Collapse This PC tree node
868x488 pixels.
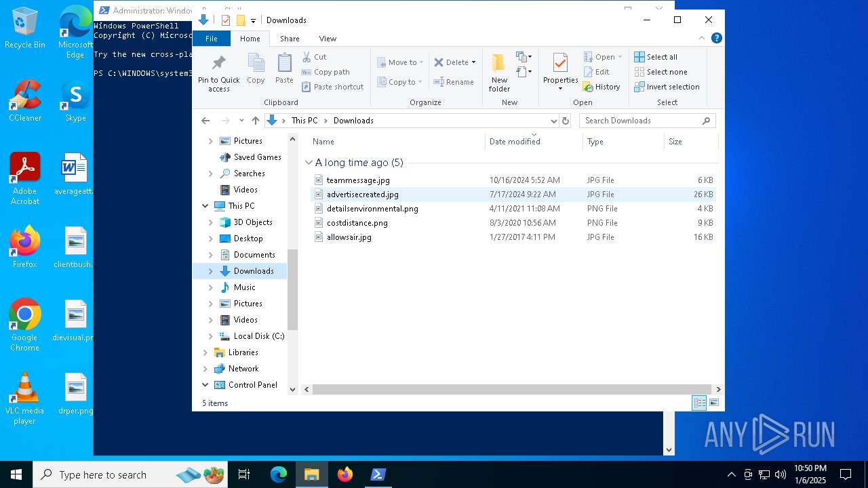pos(205,206)
